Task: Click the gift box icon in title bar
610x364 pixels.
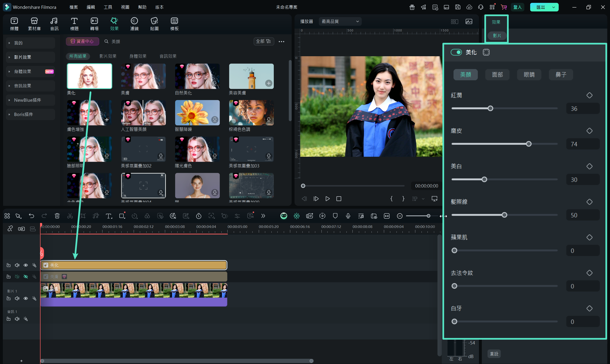Action: coord(412,7)
